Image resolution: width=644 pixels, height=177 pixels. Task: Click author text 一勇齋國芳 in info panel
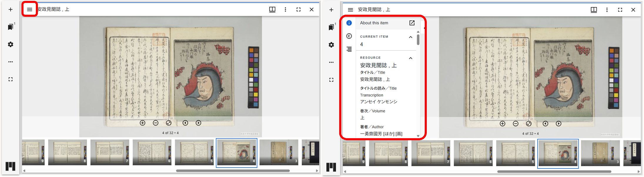(x=371, y=134)
